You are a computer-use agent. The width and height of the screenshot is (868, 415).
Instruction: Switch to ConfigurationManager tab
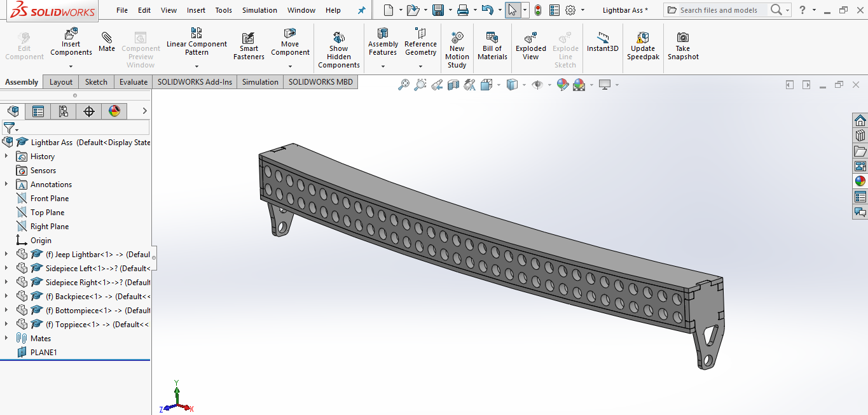pos(64,111)
